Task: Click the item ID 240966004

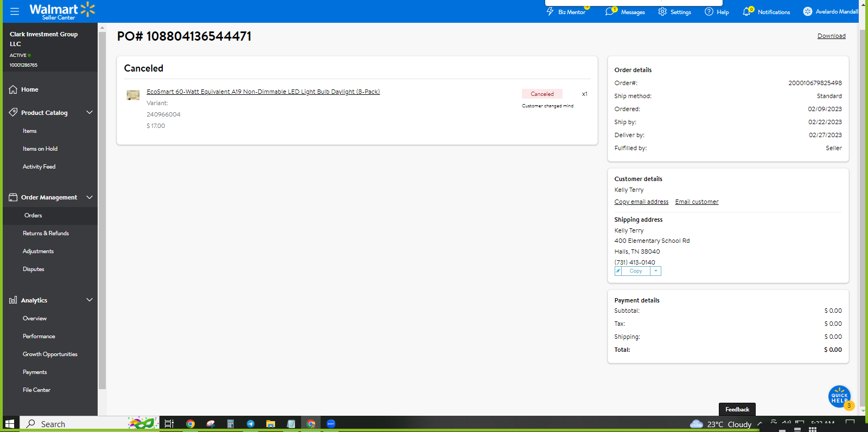Action: click(163, 114)
